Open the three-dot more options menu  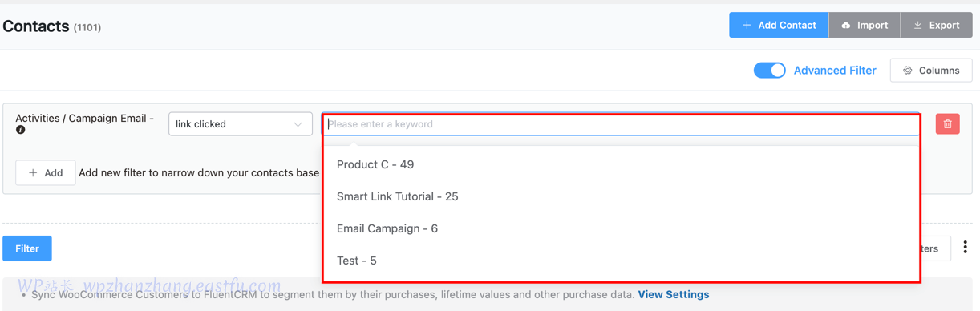click(965, 248)
